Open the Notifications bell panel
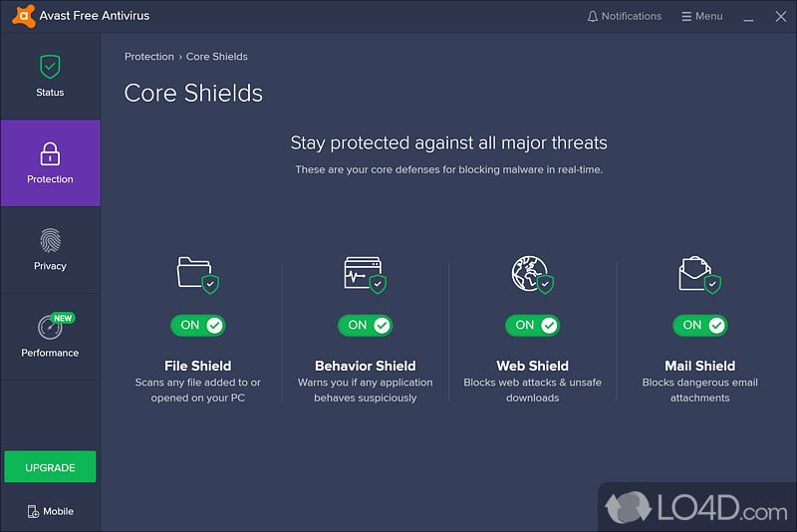The height and width of the screenshot is (532, 797). pos(625,17)
